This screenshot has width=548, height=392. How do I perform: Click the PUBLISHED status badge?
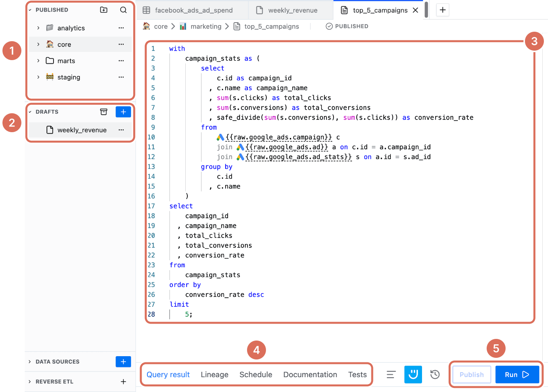point(347,26)
